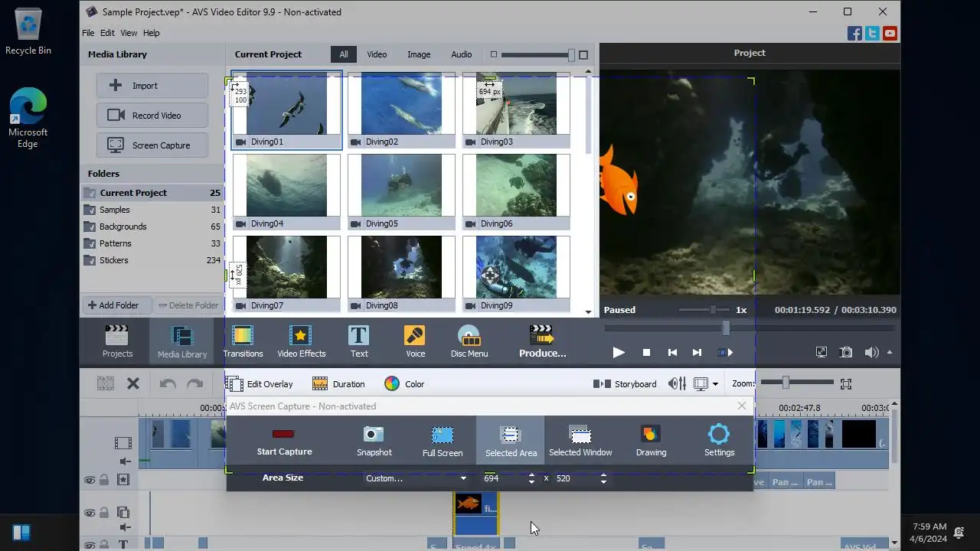Open the Twitter link icon
This screenshot has width=980, height=551.
[x=872, y=34]
